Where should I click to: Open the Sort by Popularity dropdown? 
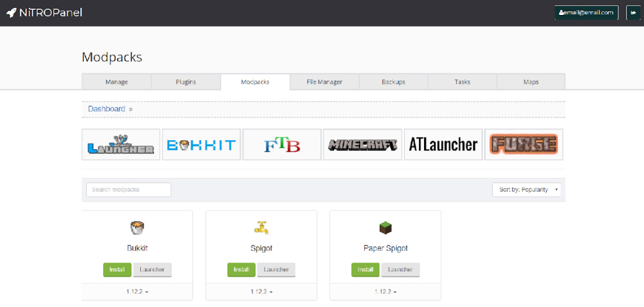coord(526,190)
